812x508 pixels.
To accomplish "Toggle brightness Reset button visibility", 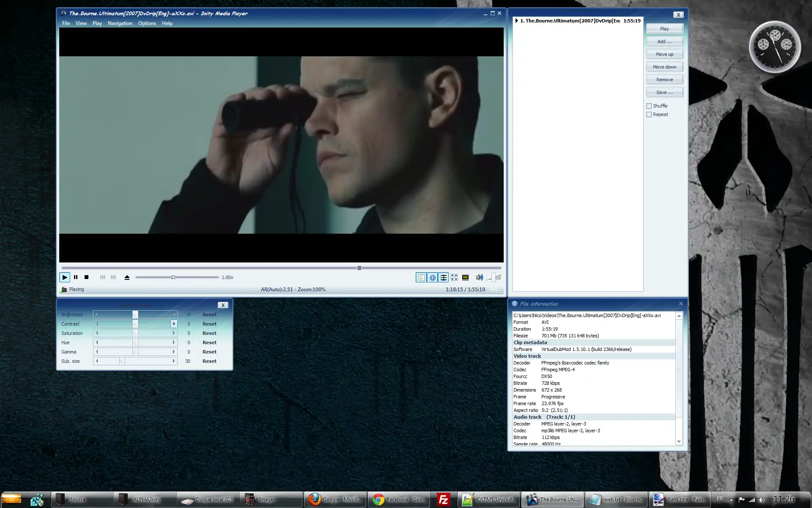I will point(209,314).
